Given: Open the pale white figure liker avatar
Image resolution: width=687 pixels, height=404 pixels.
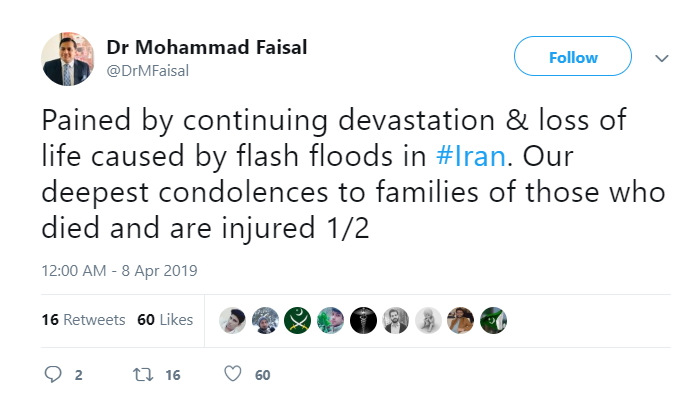Looking at the screenshot, I should [x=428, y=320].
